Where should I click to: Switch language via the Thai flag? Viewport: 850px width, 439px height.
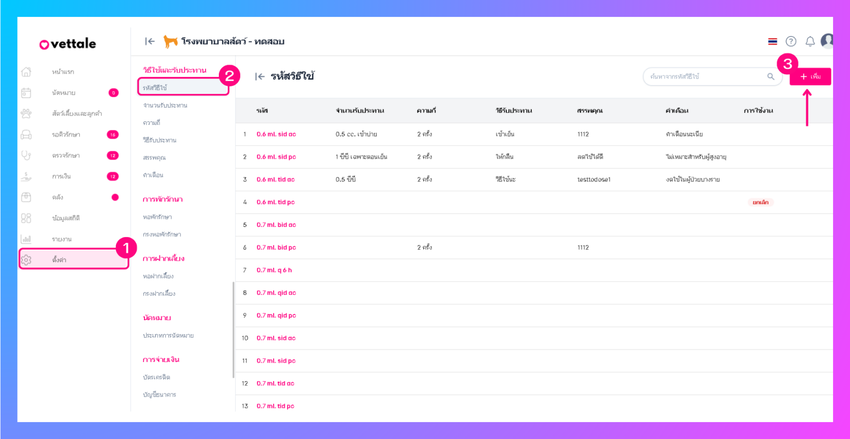click(772, 42)
